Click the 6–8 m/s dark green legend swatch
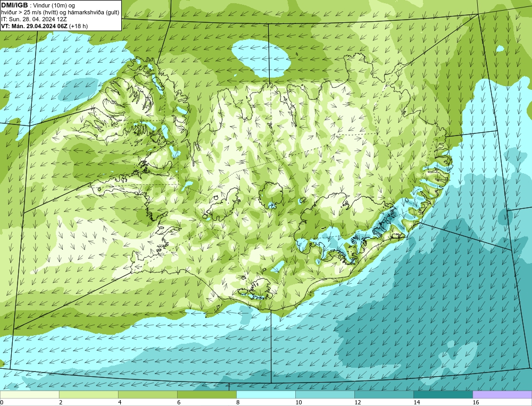The image size is (532, 406). pyautogui.click(x=206, y=394)
